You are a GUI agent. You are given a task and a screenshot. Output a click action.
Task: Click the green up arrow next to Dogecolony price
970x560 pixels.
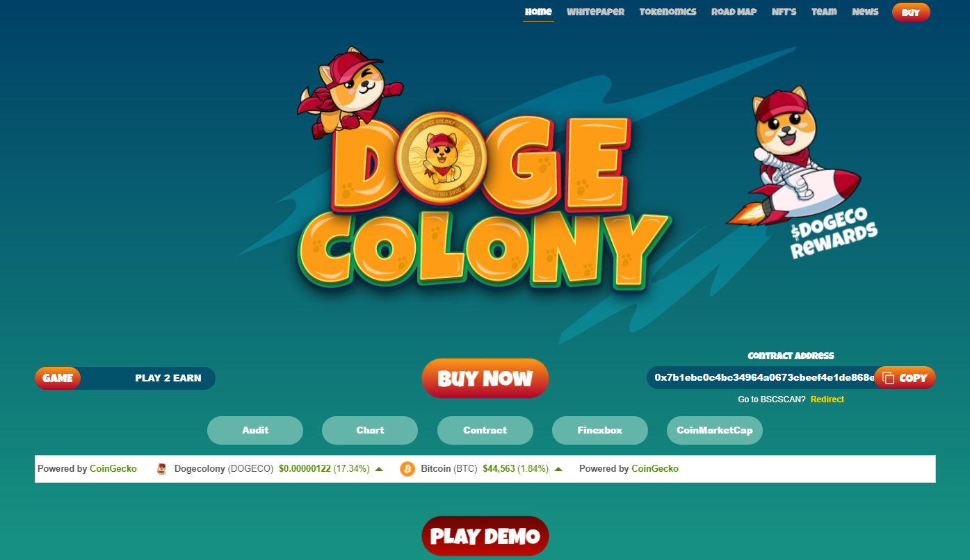pos(379,469)
